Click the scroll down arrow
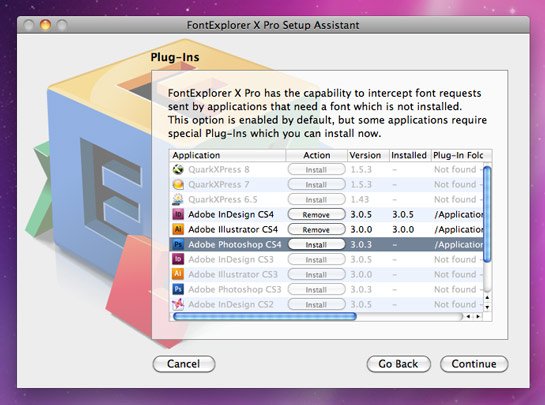This screenshot has width=545, height=405. click(x=487, y=307)
